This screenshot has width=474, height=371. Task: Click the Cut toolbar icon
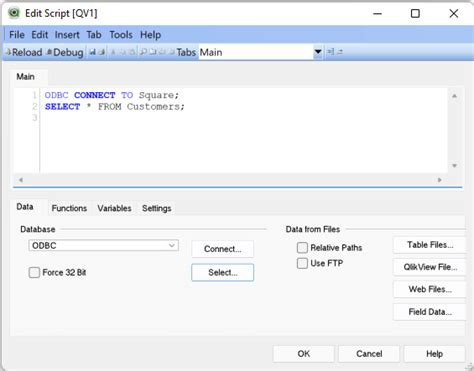coord(113,52)
